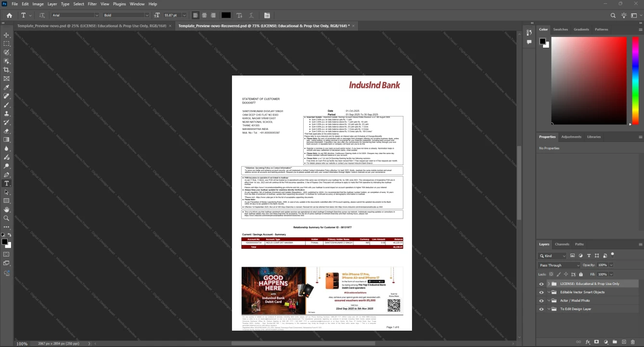Select the Clone Stamp tool
Image resolution: width=644 pixels, height=347 pixels.
7,114
